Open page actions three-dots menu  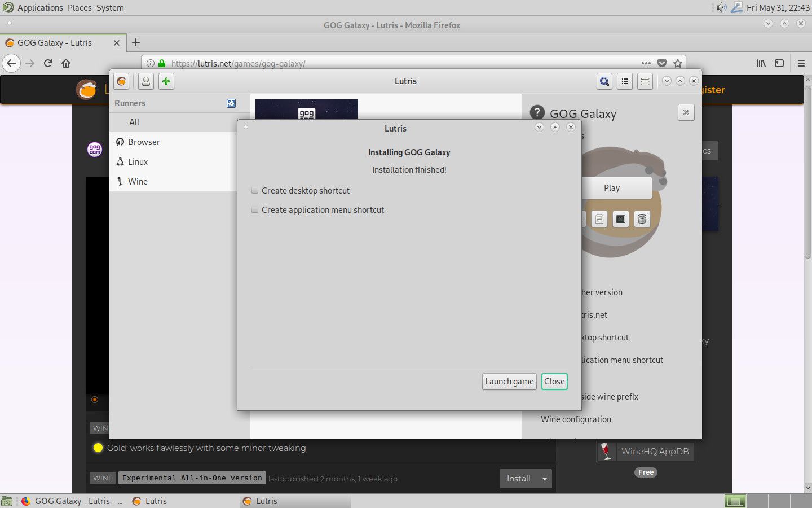tap(646, 63)
